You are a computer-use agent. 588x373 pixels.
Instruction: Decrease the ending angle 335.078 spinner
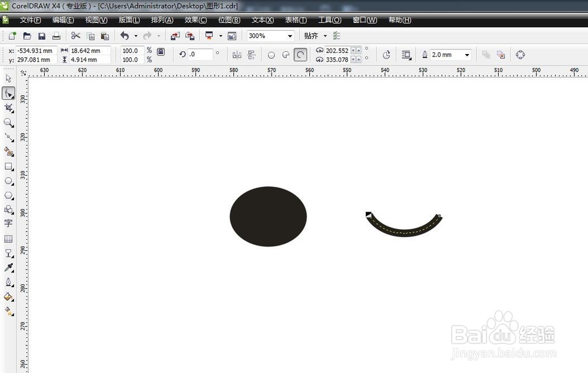[x=353, y=59]
